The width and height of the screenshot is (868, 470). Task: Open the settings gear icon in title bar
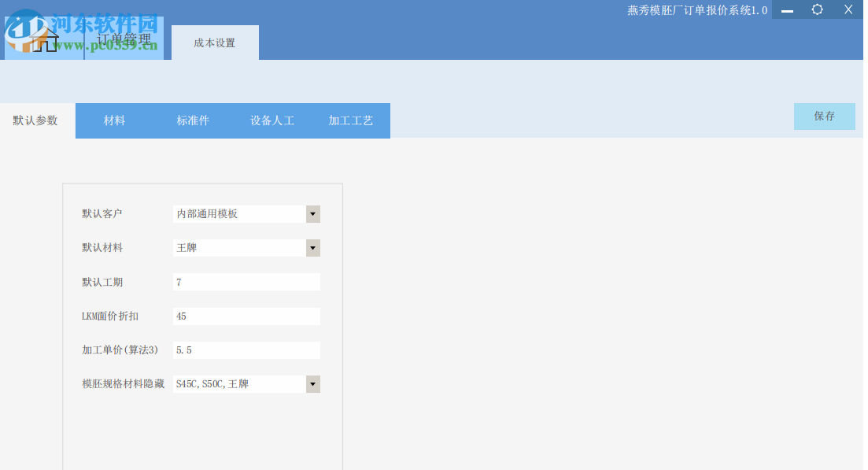coord(817,9)
